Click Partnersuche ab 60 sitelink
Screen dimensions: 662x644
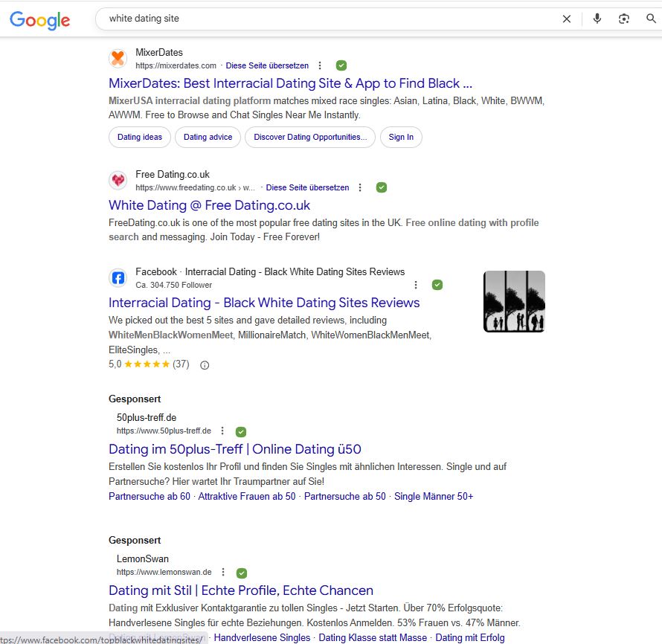[150, 496]
